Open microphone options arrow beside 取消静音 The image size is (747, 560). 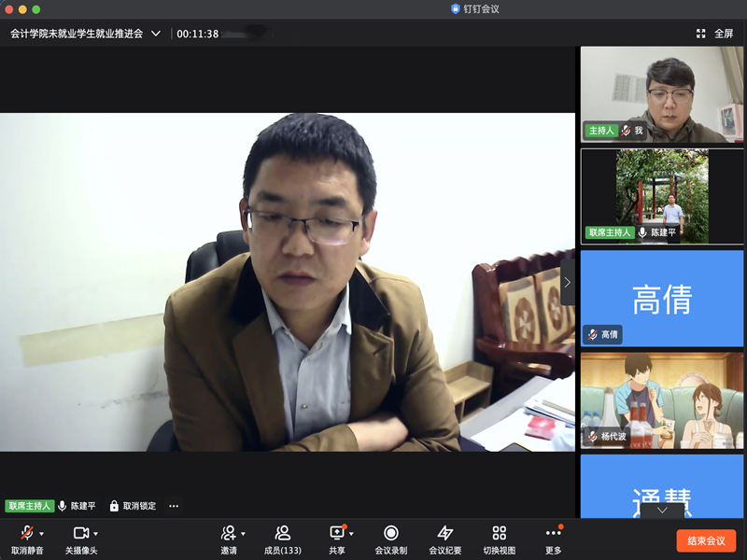coord(42,534)
